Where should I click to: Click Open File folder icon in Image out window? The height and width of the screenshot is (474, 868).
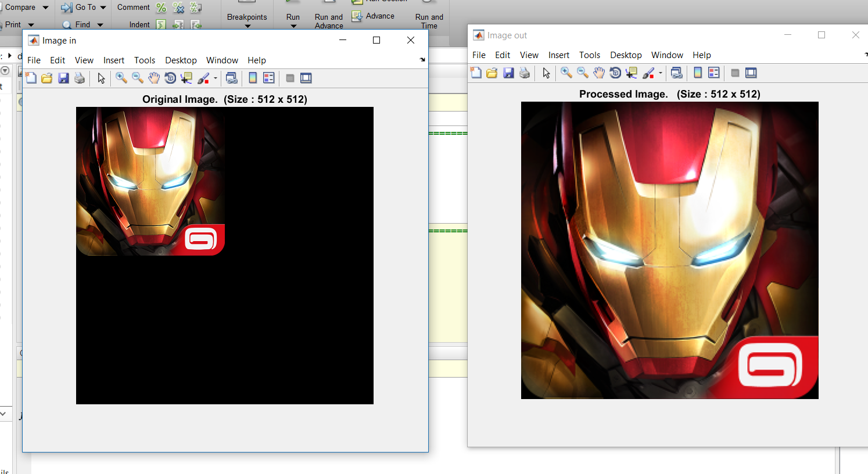coord(492,73)
